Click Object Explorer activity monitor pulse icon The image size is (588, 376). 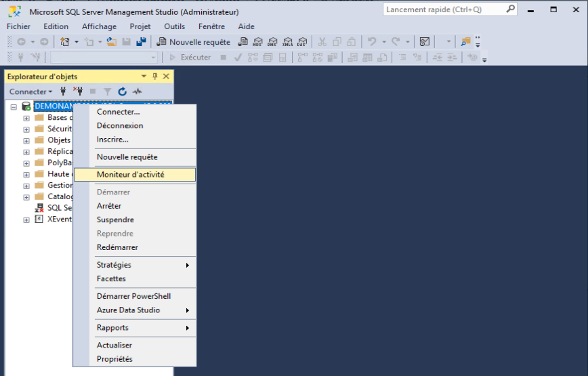click(x=138, y=91)
